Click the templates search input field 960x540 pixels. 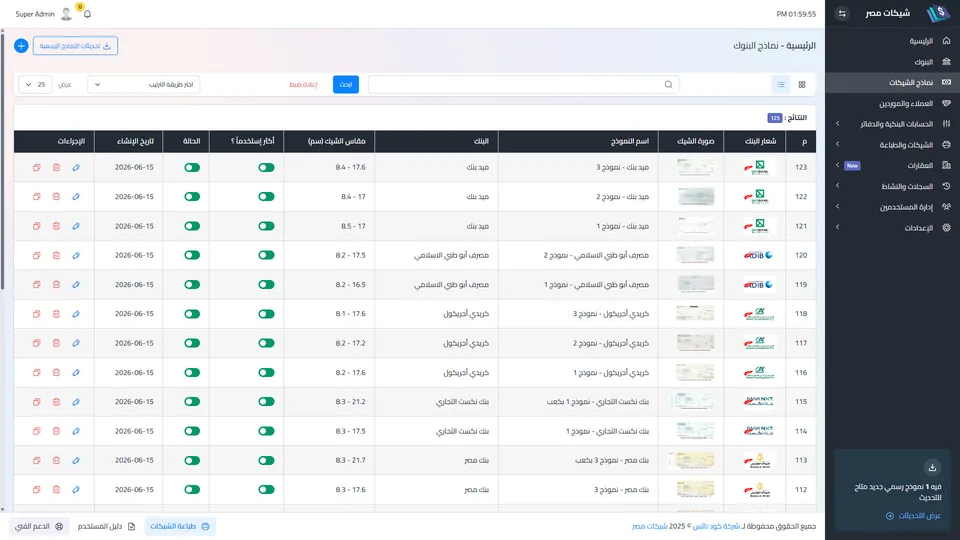tap(523, 84)
